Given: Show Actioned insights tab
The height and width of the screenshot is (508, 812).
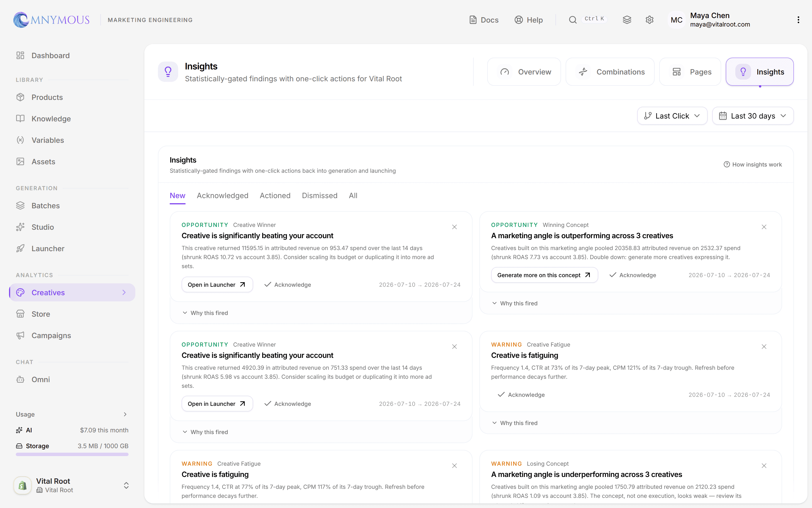Looking at the screenshot, I should 275,196.
